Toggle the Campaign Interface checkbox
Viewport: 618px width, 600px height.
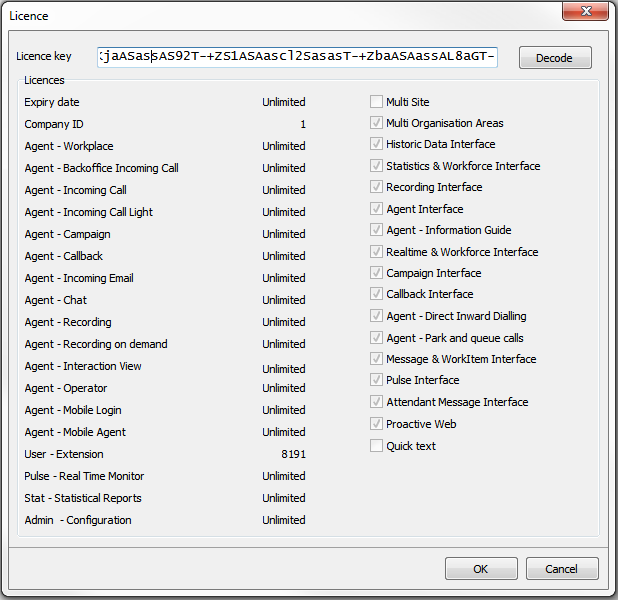376,273
